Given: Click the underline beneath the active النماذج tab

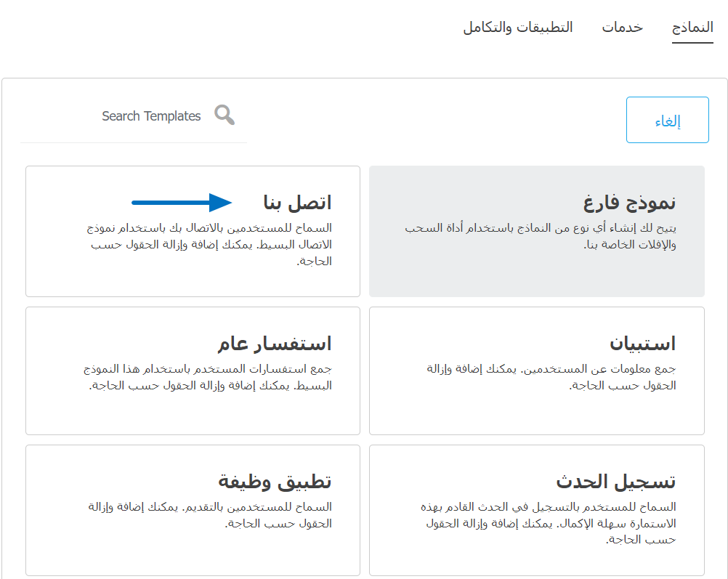Looking at the screenshot, I should click(x=692, y=43).
